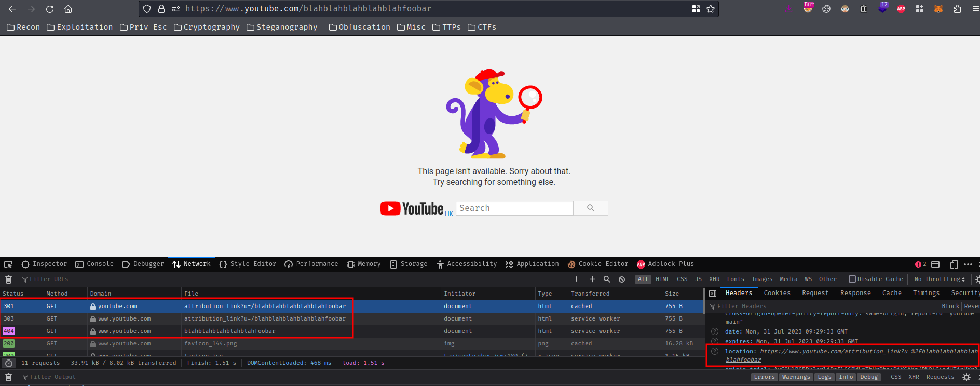Viewport: 980px width, 386px height.
Task: Activate the element picker in DevTools
Action: coord(8,264)
